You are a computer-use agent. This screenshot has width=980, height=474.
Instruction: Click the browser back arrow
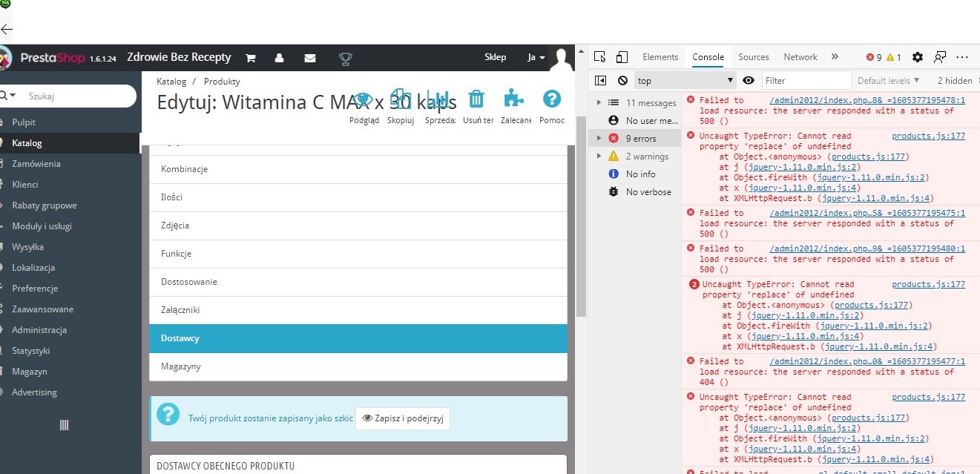7,30
